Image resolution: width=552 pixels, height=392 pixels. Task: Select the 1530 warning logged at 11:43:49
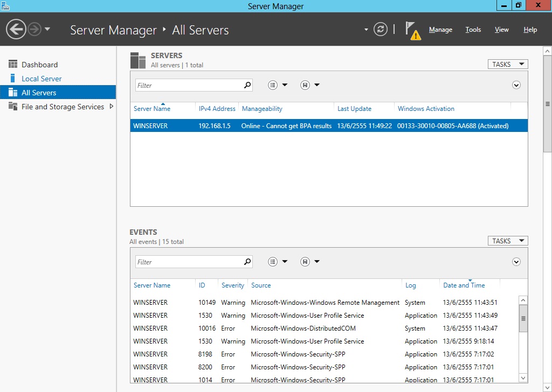[324, 316]
